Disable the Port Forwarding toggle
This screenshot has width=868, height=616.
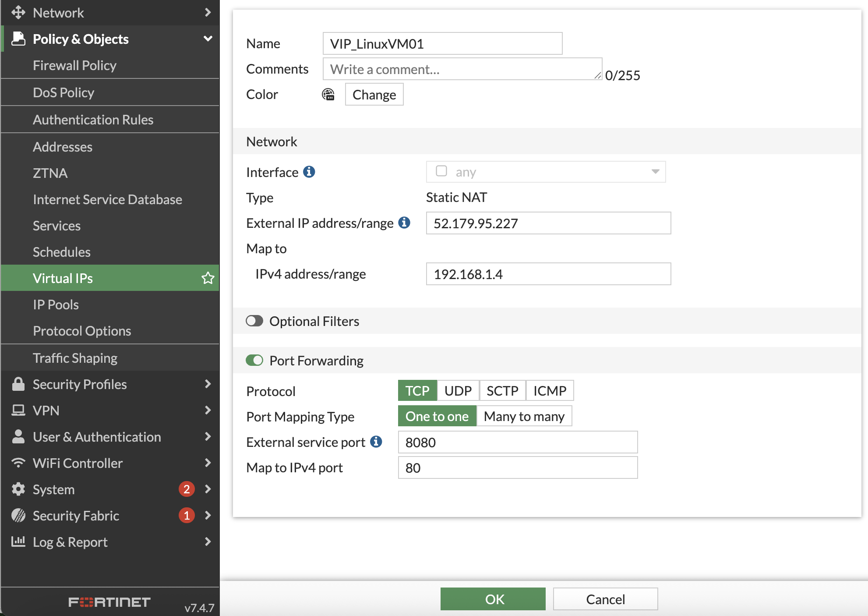(254, 360)
